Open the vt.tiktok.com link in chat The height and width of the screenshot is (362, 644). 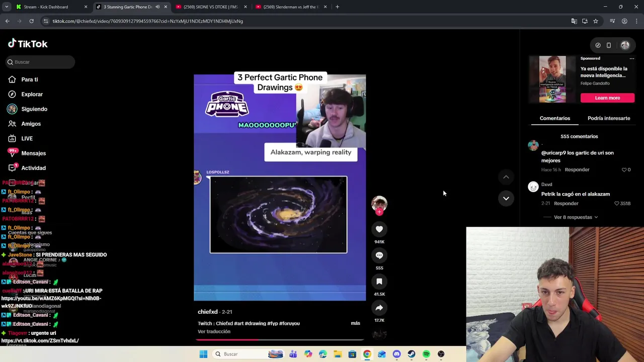[x=40, y=341]
